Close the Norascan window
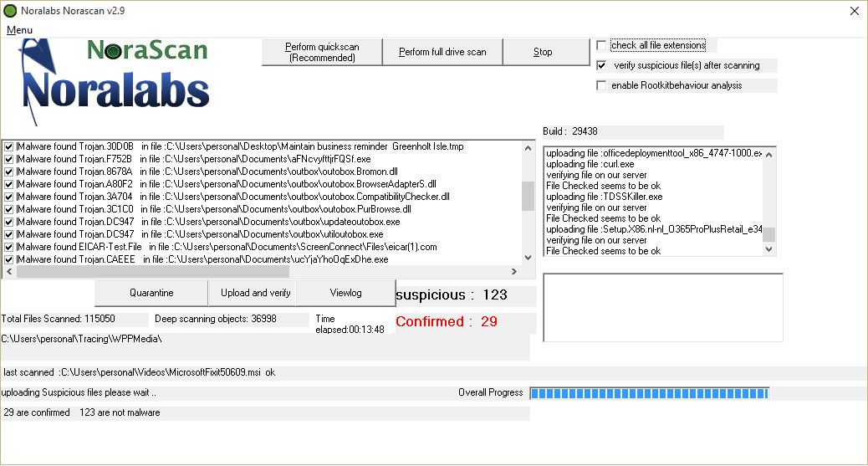The image size is (868, 466). pos(854,11)
